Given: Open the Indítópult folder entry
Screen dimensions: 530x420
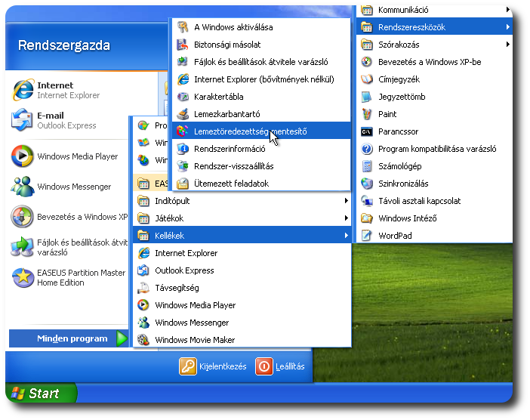Looking at the screenshot, I should [242, 201].
